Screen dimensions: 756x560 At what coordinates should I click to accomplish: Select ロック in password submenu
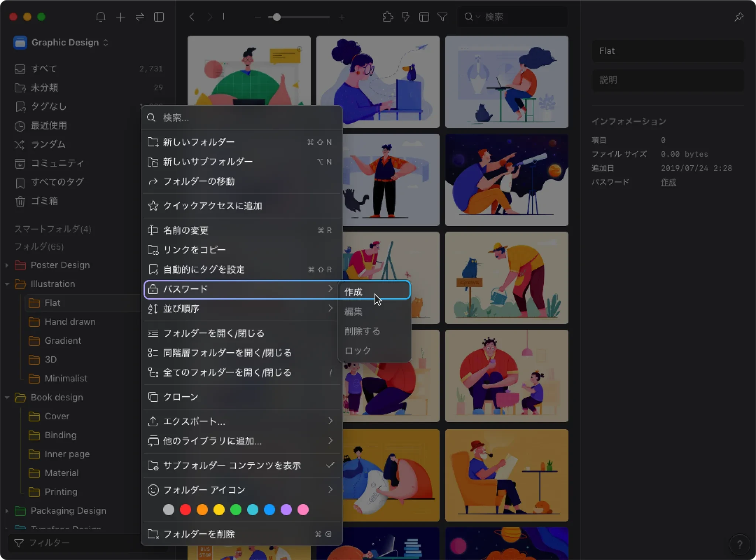point(374,351)
